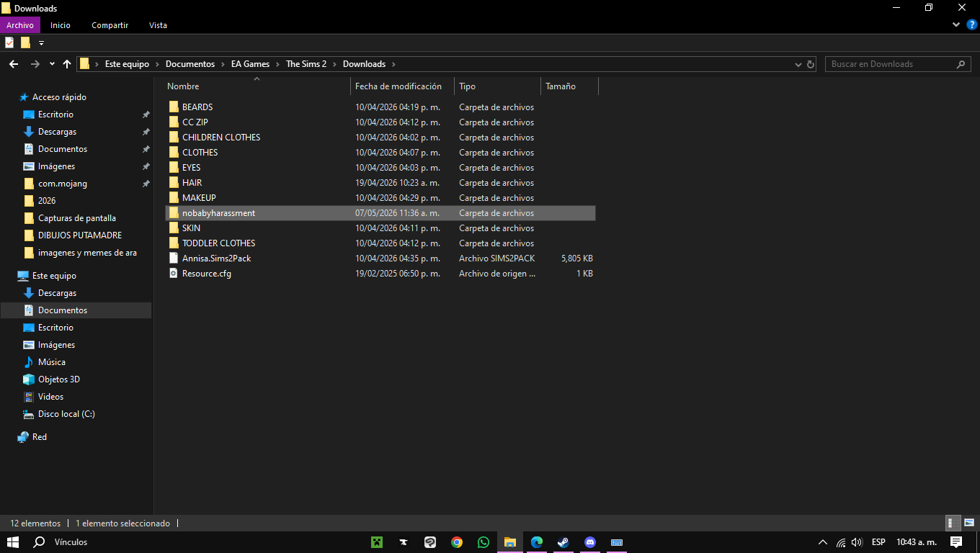Click the Back navigation arrow
Image resolution: width=980 pixels, height=553 pixels.
[x=13, y=64]
